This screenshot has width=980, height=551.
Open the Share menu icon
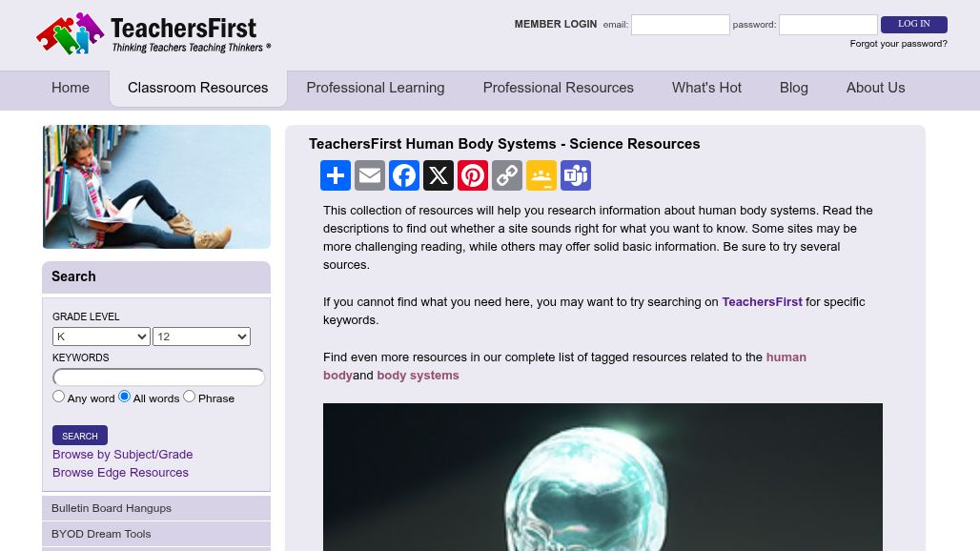[x=336, y=175]
